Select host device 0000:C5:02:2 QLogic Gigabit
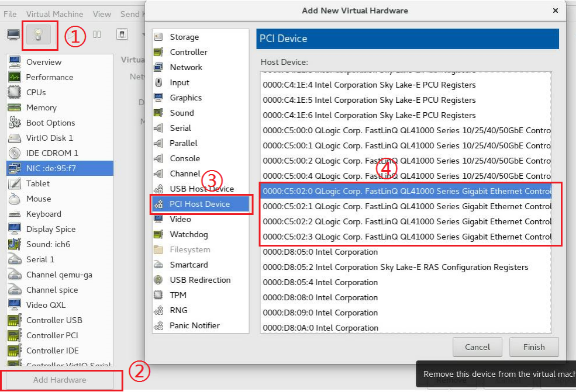The image size is (576, 392). (x=406, y=221)
